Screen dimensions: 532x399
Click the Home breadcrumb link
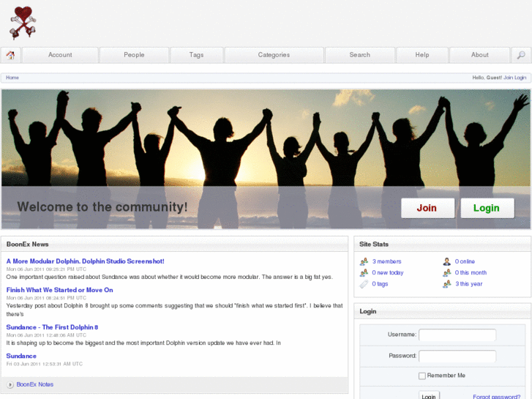[x=12, y=78]
